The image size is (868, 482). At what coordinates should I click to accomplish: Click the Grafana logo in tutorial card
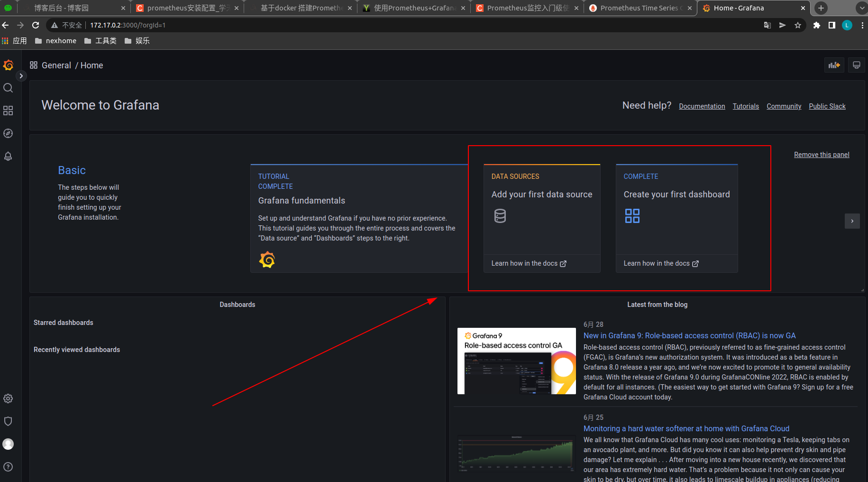tap(267, 260)
